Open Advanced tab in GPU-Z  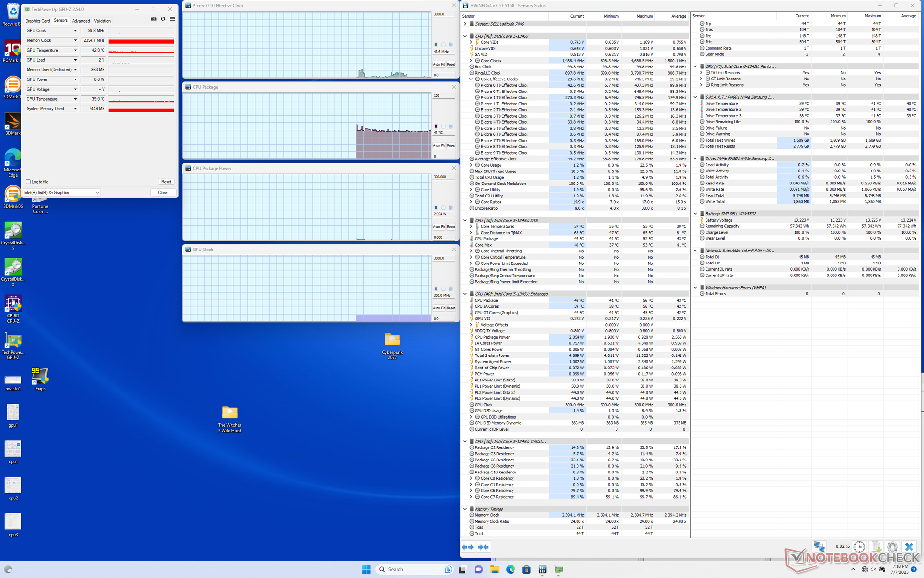tap(81, 21)
